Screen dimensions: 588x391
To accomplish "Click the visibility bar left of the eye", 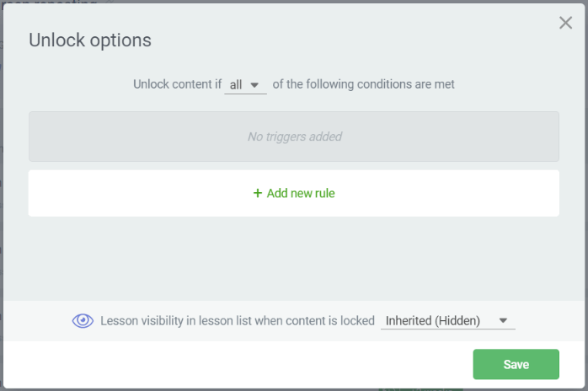I will (x=34, y=320).
